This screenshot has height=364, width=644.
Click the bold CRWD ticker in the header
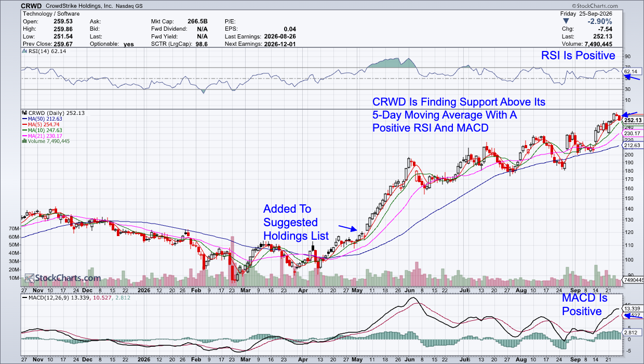click(x=32, y=5)
